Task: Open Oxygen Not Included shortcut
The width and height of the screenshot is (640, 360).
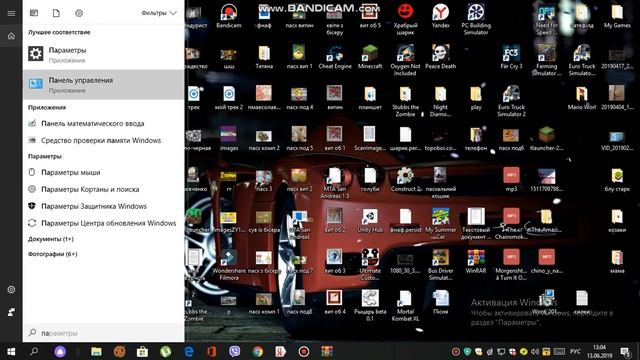Action: coord(405,60)
